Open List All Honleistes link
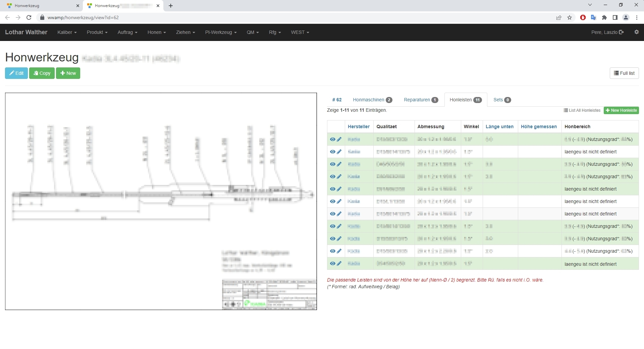 click(582, 110)
